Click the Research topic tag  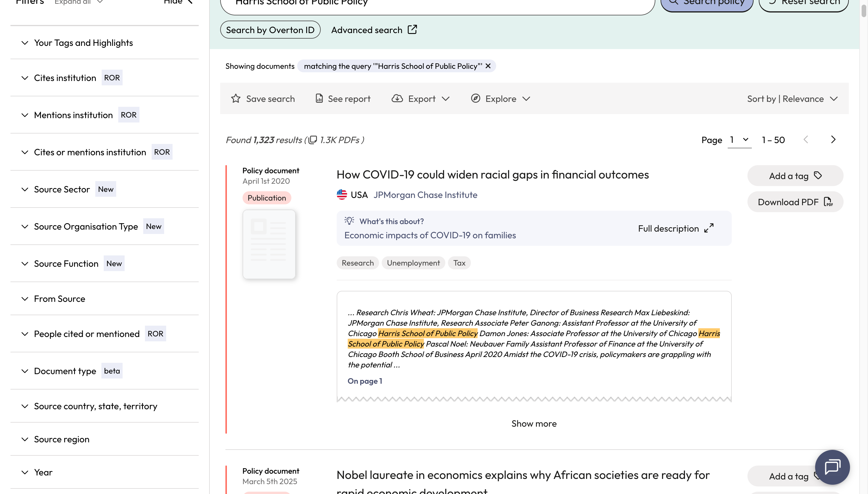pyautogui.click(x=357, y=263)
